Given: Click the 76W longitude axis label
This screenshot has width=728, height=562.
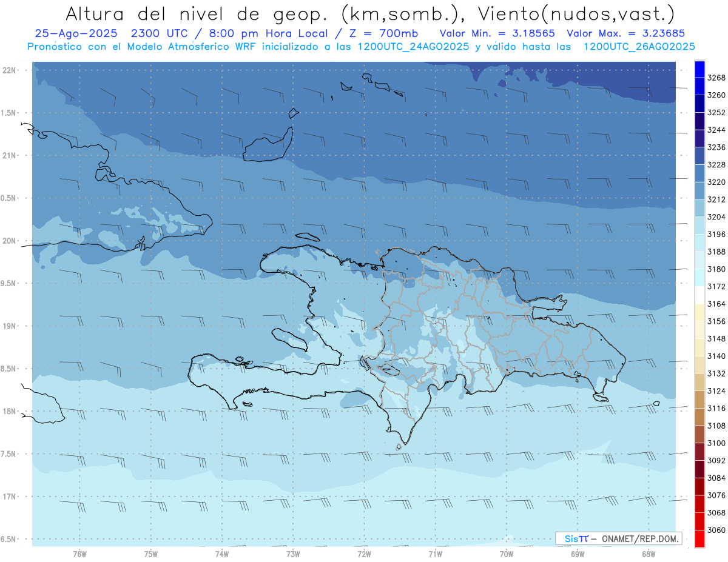Looking at the screenshot, I should [x=79, y=554].
